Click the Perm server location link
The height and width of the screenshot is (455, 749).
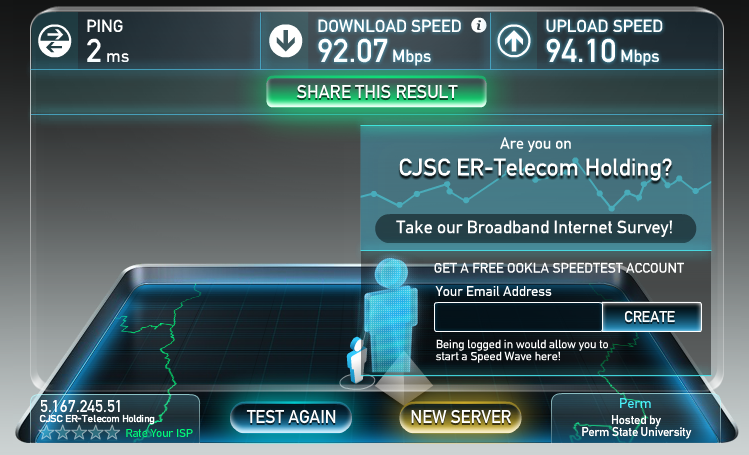click(635, 403)
